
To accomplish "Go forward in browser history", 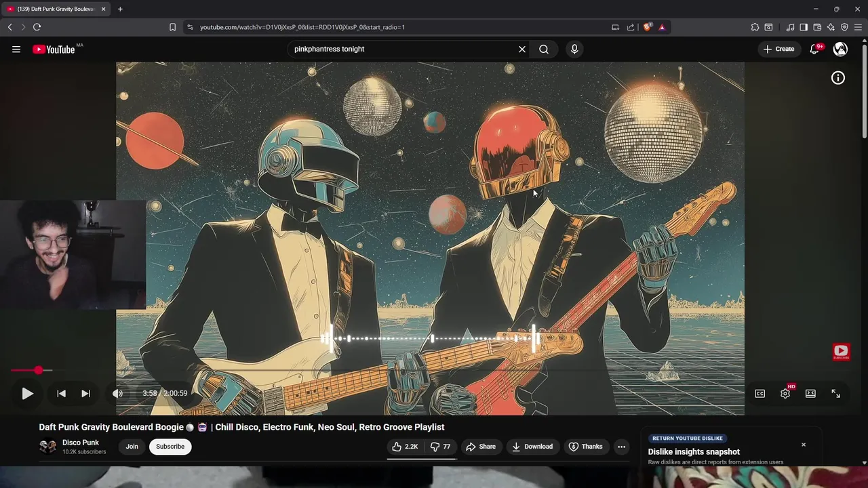I will point(22,27).
